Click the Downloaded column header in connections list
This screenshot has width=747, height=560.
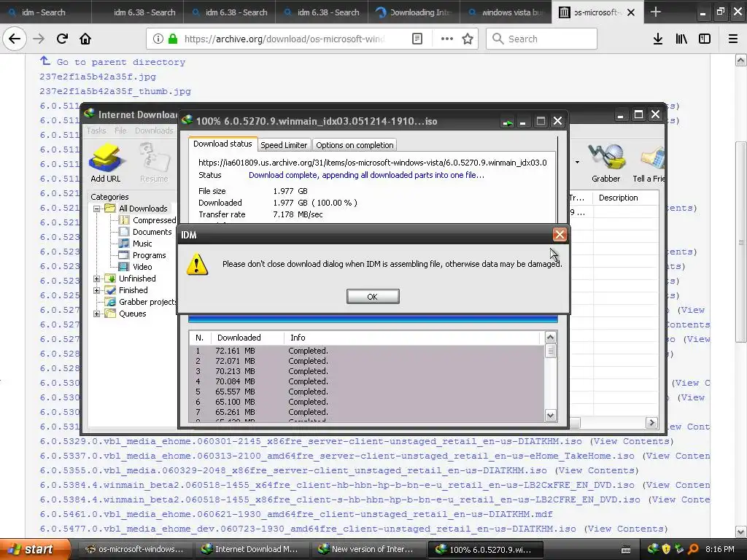239,338
